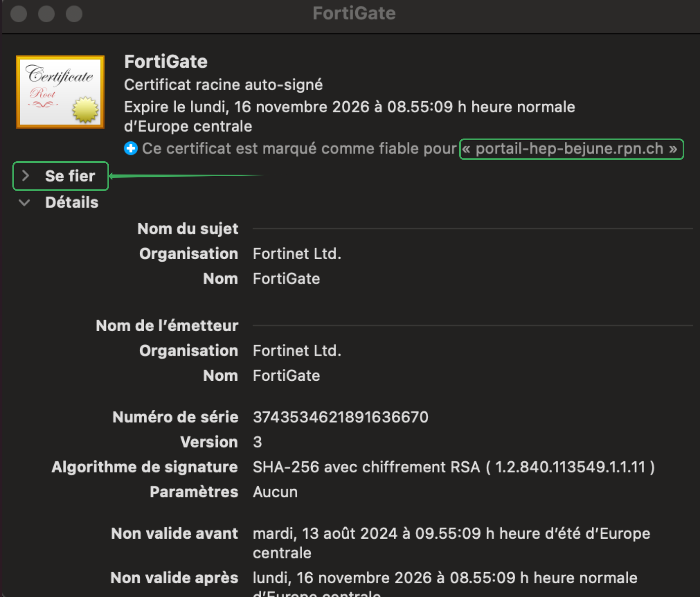Screen dimensions: 700x597
Task: Click the subject's Organisation value Fortinet Ltd.
Action: pyautogui.click(x=297, y=254)
